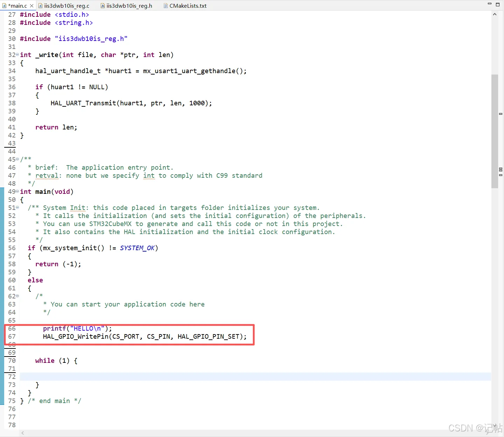Click line number 72 in the gutter
504x437 pixels.
tap(12, 377)
